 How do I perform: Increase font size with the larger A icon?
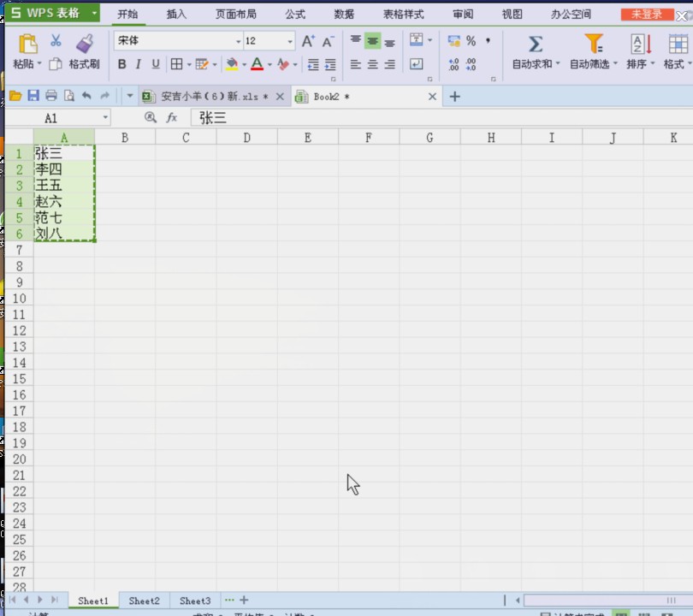pyautogui.click(x=308, y=41)
